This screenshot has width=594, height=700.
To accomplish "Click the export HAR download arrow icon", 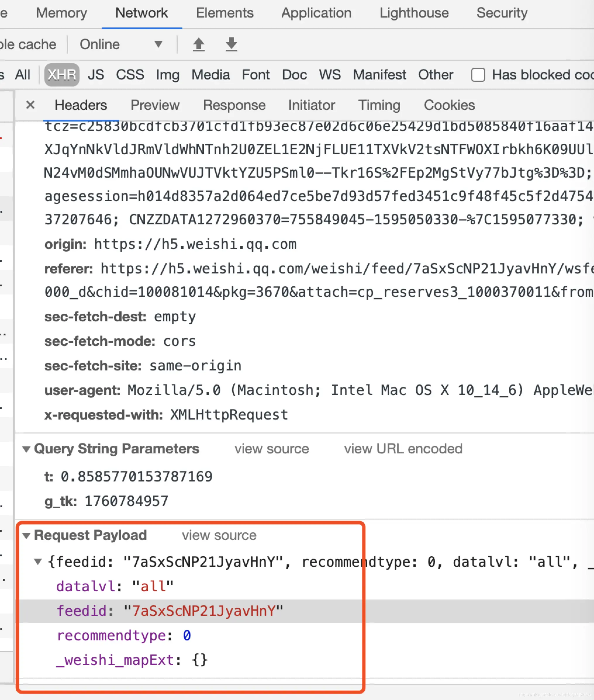I will click(x=231, y=44).
